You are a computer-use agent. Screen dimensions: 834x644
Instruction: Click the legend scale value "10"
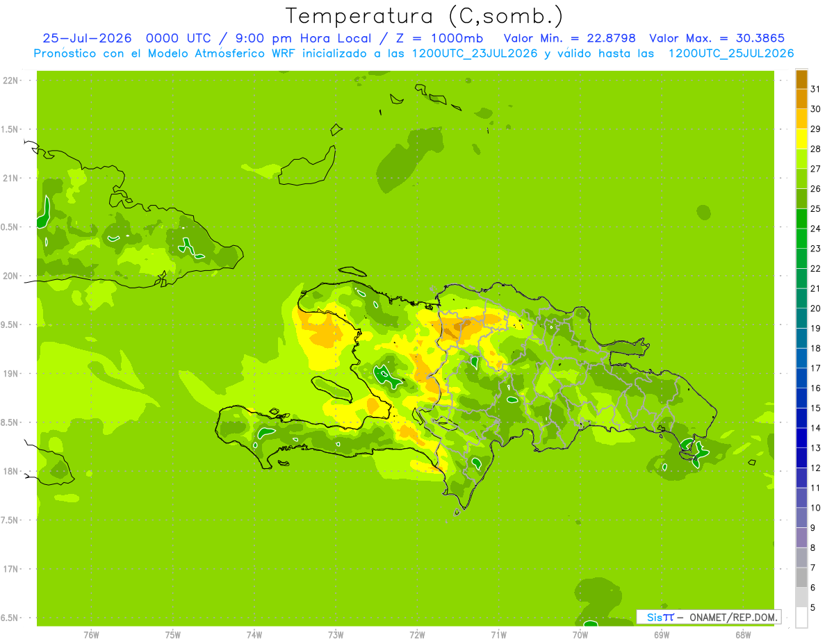tap(815, 508)
